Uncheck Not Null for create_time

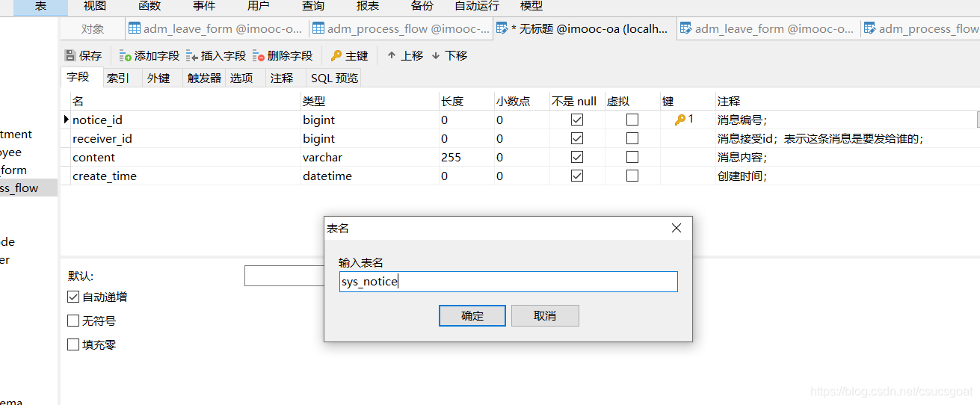coord(576,176)
